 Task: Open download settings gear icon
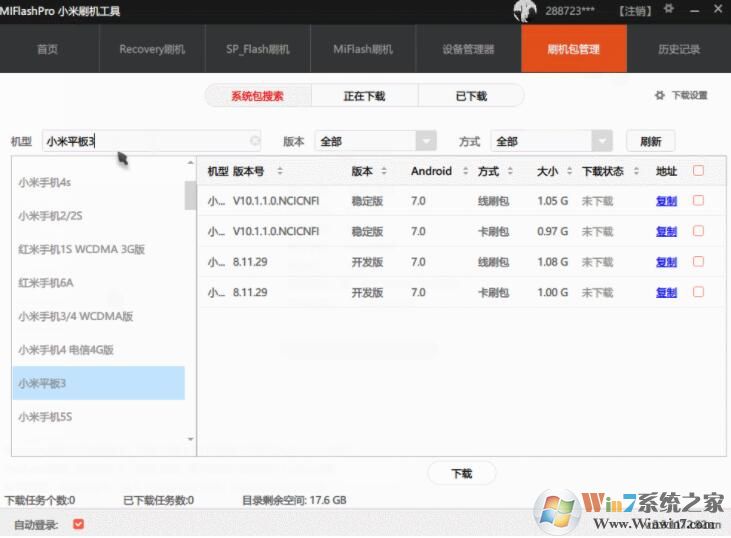659,96
